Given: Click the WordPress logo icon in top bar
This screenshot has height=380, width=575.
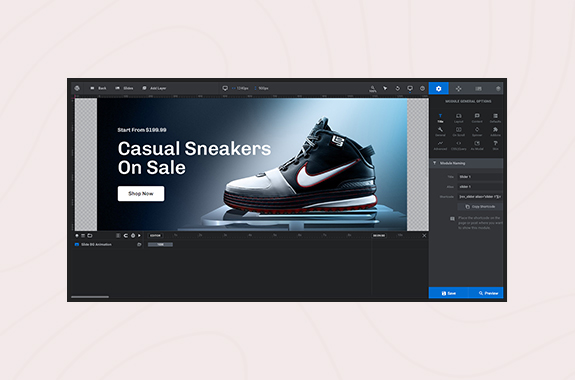Looking at the screenshot, I should pyautogui.click(x=77, y=88).
